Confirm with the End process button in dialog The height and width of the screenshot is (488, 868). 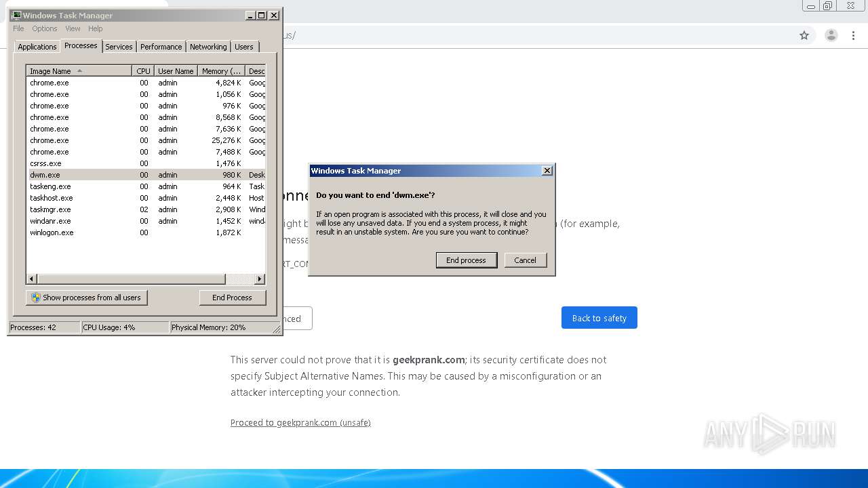pos(466,260)
